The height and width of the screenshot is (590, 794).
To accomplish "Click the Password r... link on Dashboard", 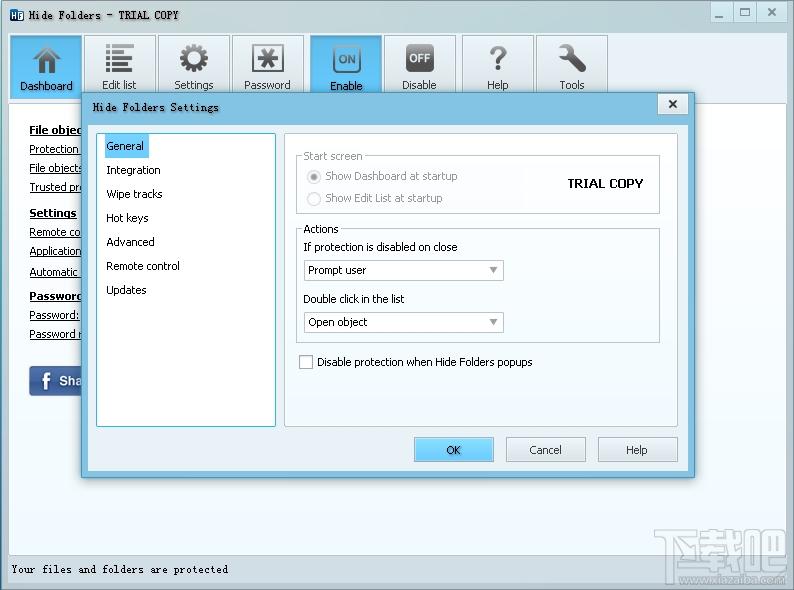I will 55,334.
